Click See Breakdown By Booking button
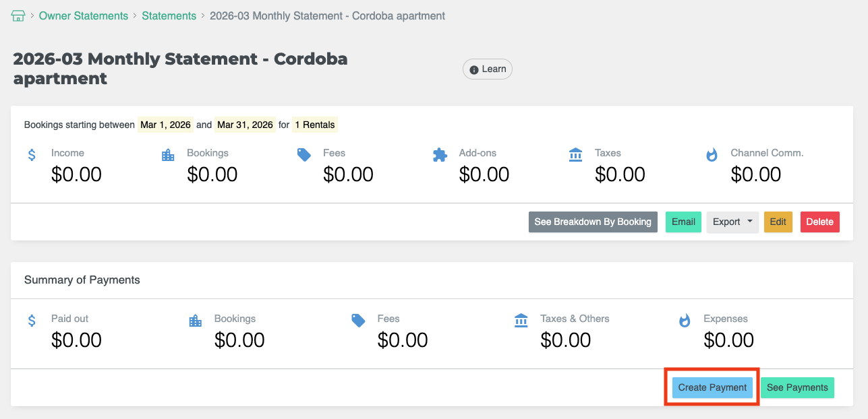Screen dimensions: 868x419 592,222
